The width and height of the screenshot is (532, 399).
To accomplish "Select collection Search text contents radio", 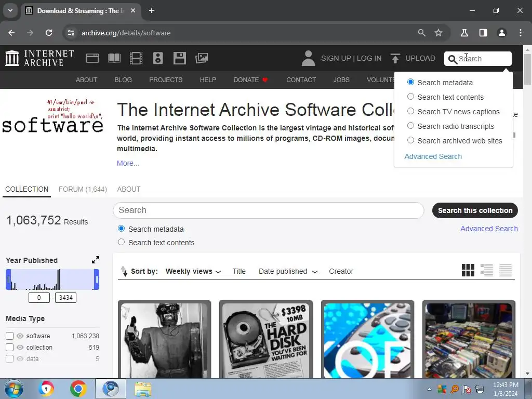I will point(121,242).
